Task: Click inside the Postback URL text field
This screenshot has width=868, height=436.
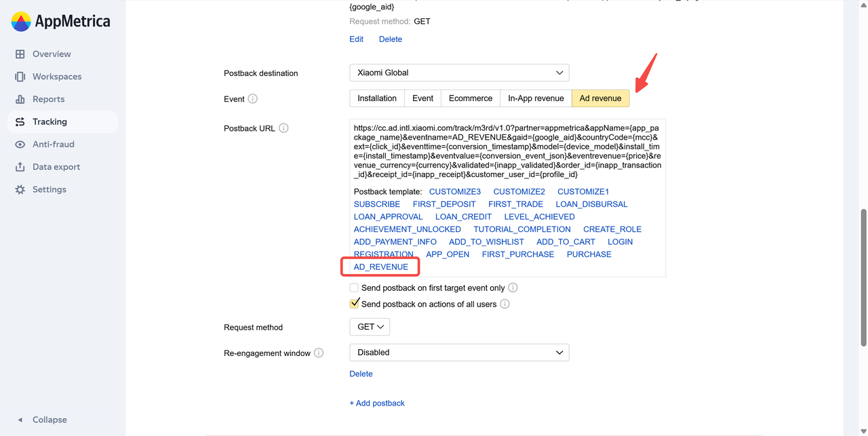Action: (507, 151)
